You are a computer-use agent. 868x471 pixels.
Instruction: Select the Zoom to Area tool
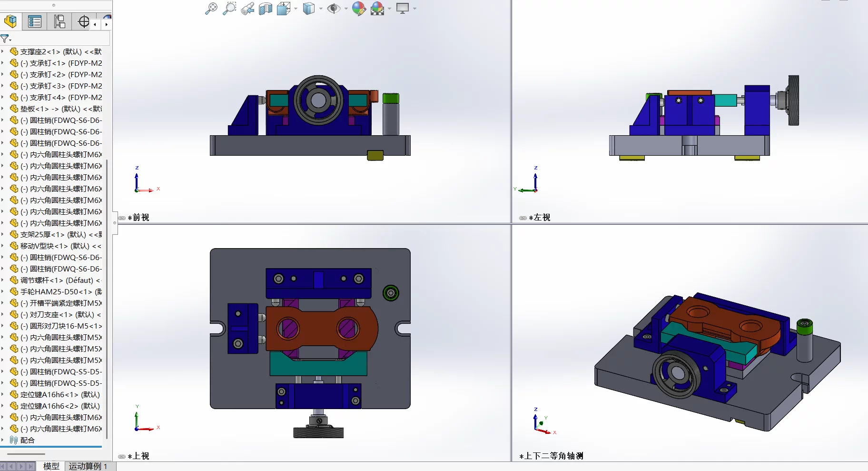(x=229, y=9)
